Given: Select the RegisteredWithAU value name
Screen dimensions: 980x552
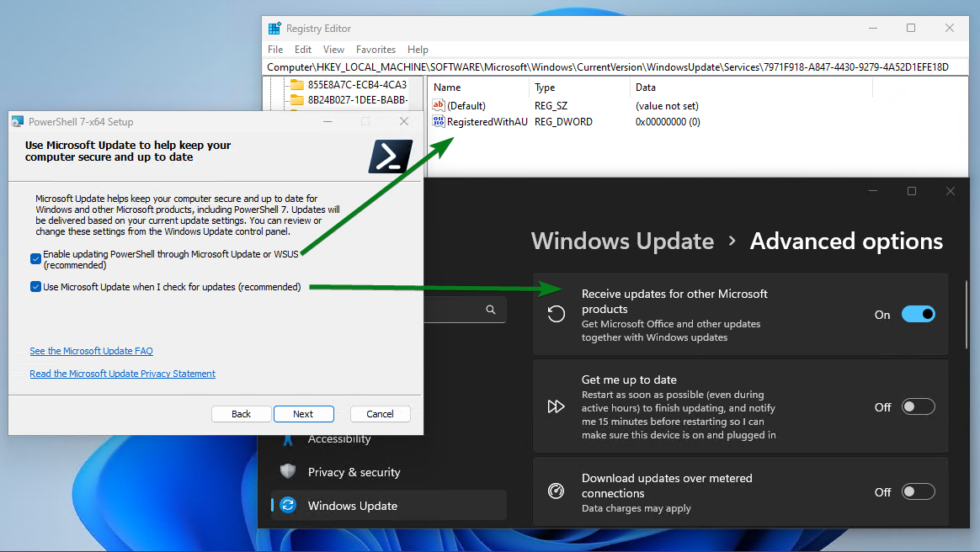Looking at the screenshot, I should (x=487, y=122).
